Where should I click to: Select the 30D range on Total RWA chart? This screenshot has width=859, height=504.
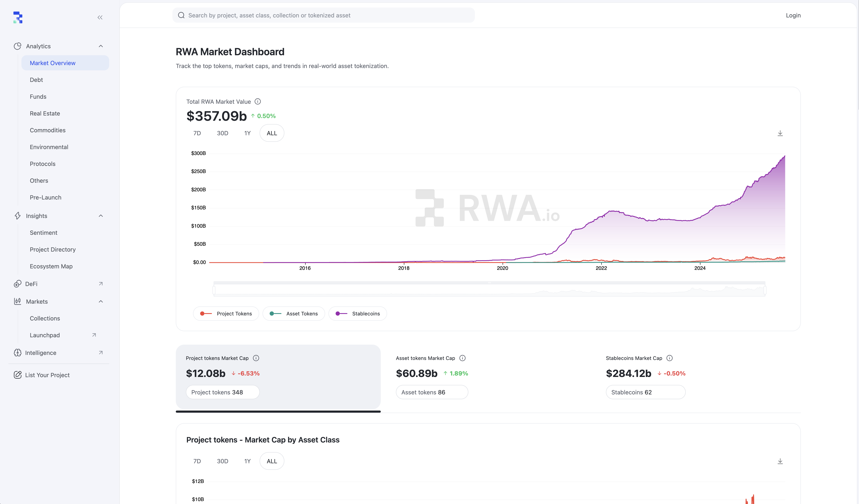223,133
